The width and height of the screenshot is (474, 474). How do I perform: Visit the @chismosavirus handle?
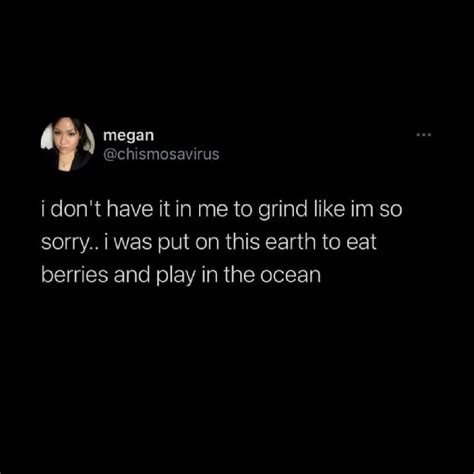tap(161, 154)
